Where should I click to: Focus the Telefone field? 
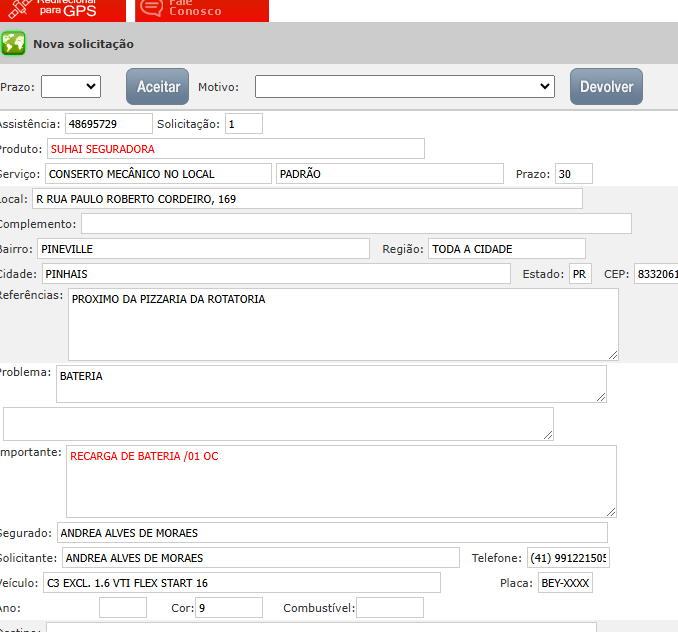pyautogui.click(x=568, y=558)
